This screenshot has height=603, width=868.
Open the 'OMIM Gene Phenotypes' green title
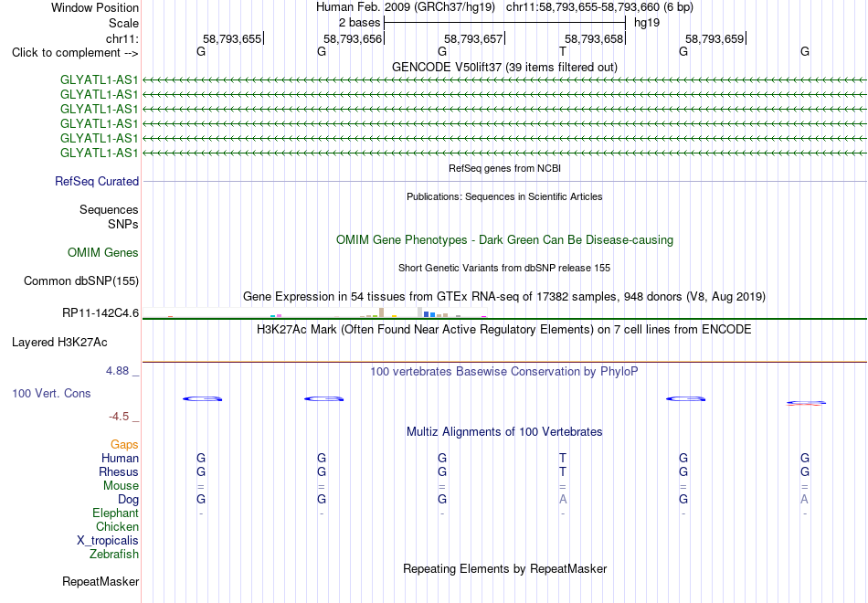[x=505, y=239]
